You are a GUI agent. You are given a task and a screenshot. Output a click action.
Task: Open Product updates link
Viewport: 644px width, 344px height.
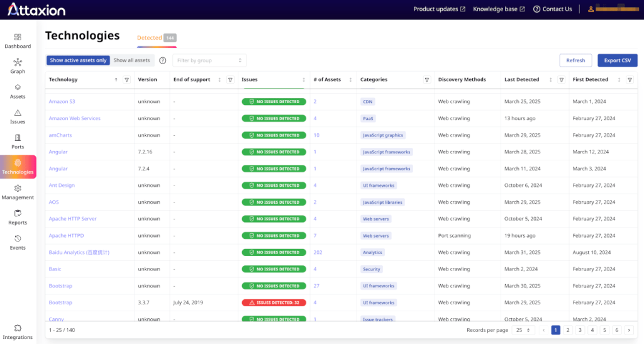pyautogui.click(x=439, y=9)
